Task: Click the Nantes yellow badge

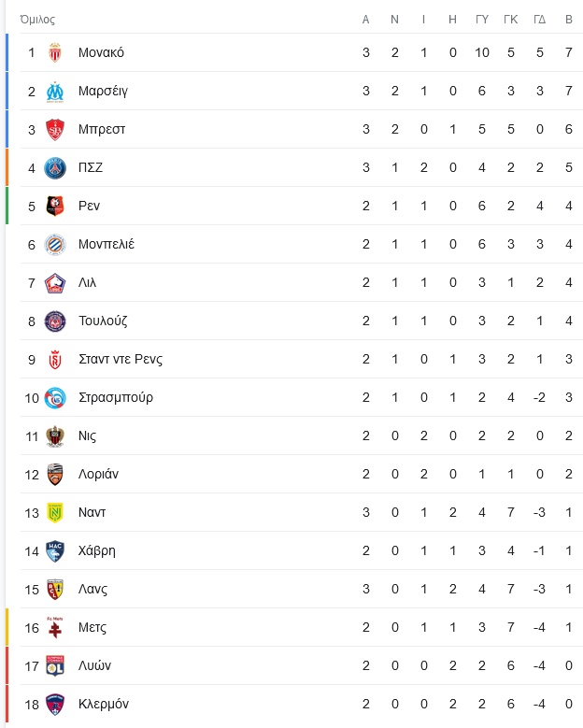Action: pos(55,512)
